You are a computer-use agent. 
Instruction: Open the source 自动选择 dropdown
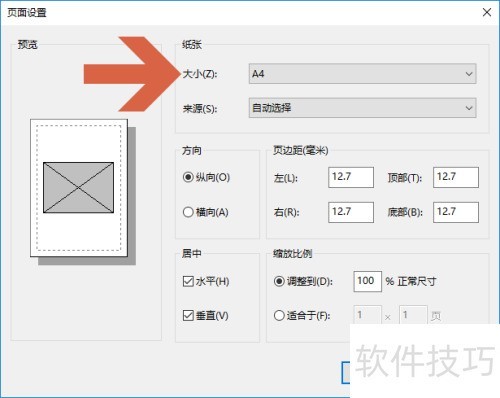coord(362,108)
